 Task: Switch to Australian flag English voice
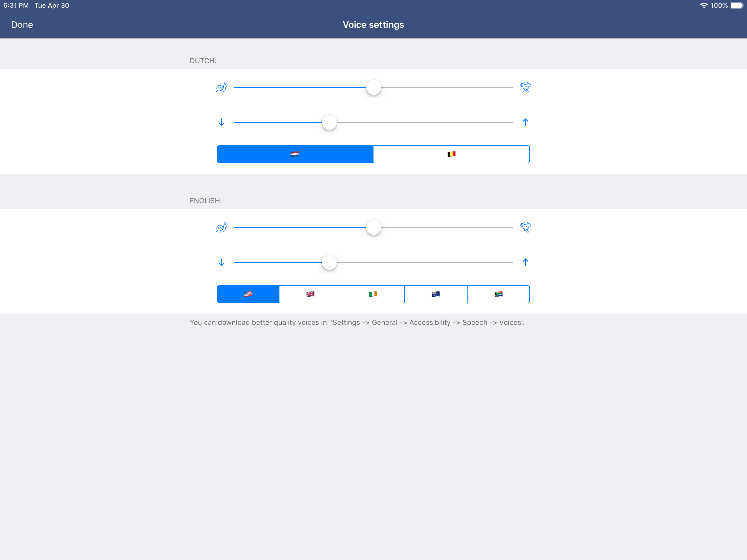click(436, 294)
